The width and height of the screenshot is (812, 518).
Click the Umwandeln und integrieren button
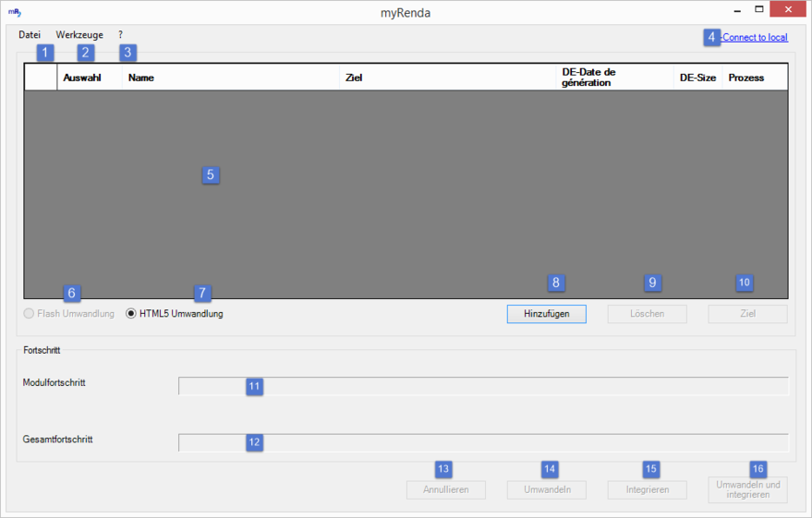[x=747, y=490]
